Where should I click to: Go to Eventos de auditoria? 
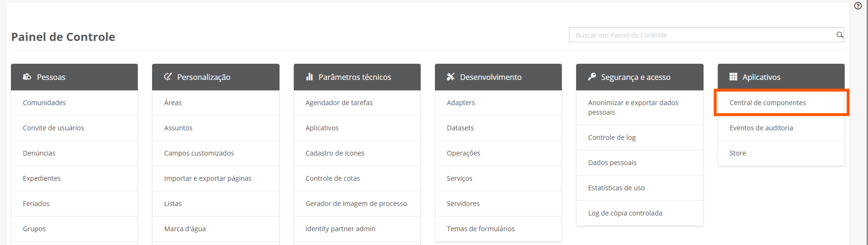pyautogui.click(x=761, y=128)
